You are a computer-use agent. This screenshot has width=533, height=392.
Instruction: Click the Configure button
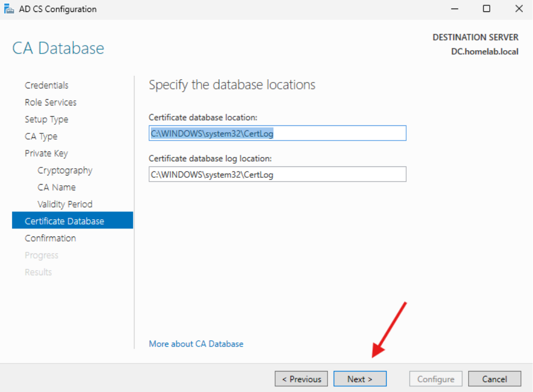pos(435,378)
